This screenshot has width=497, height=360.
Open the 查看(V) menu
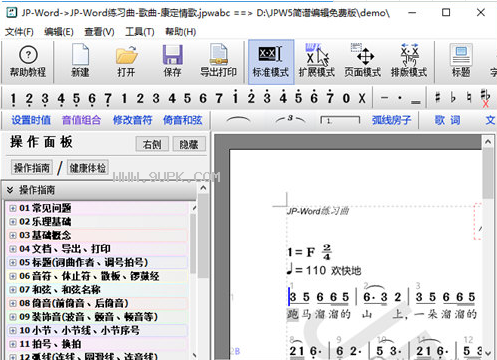pyautogui.click(x=99, y=32)
